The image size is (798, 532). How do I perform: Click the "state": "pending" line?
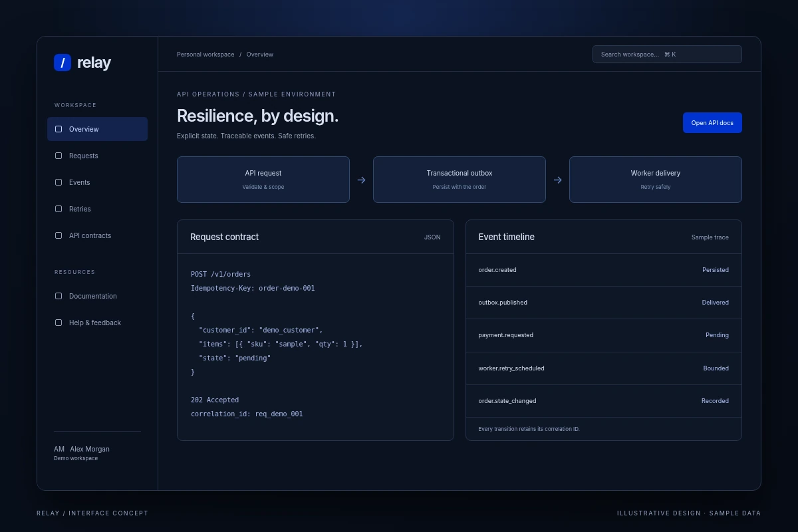point(235,358)
